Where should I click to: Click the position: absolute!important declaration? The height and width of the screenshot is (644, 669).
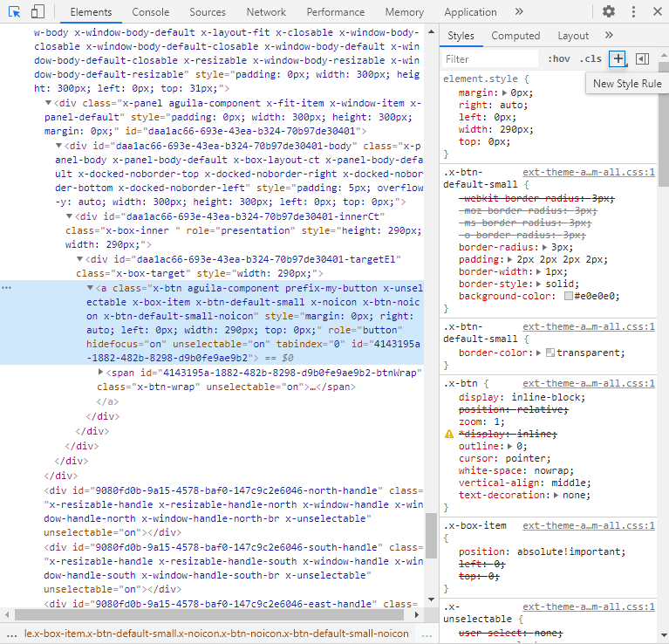pyautogui.click(x=542, y=552)
